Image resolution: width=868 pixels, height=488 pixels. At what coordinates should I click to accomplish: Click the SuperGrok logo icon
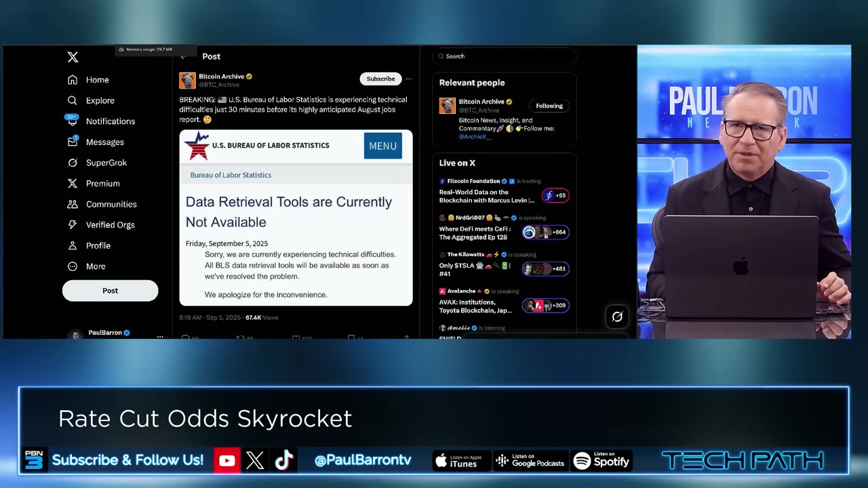[73, 163]
